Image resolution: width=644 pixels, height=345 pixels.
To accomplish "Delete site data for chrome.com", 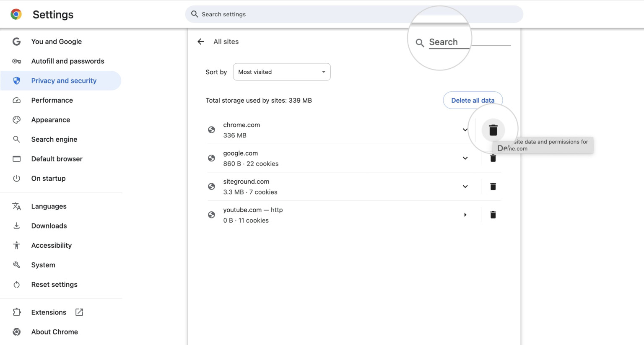I will click(x=493, y=130).
